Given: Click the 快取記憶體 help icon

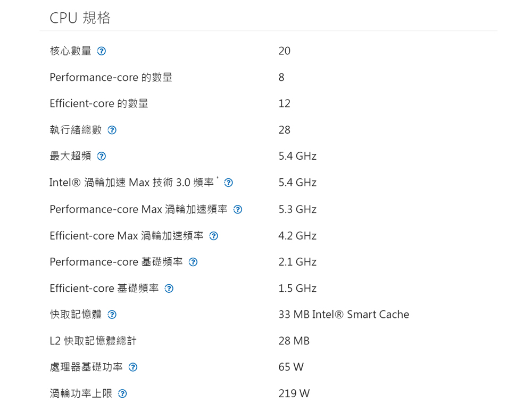Looking at the screenshot, I should tap(112, 315).
